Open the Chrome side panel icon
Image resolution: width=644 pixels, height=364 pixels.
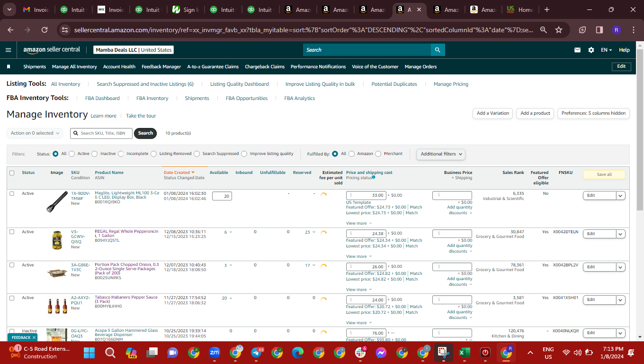(x=599, y=30)
